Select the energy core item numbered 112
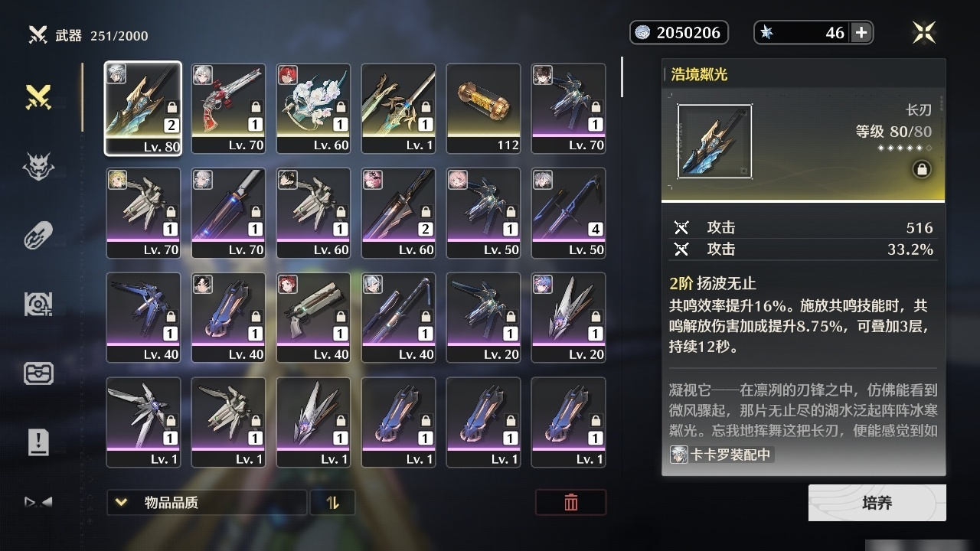The width and height of the screenshot is (980, 551). 483,108
